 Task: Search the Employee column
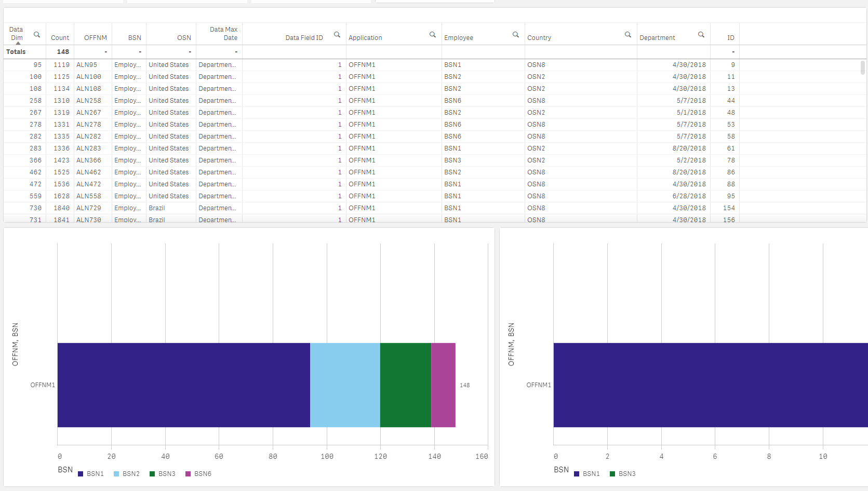516,35
